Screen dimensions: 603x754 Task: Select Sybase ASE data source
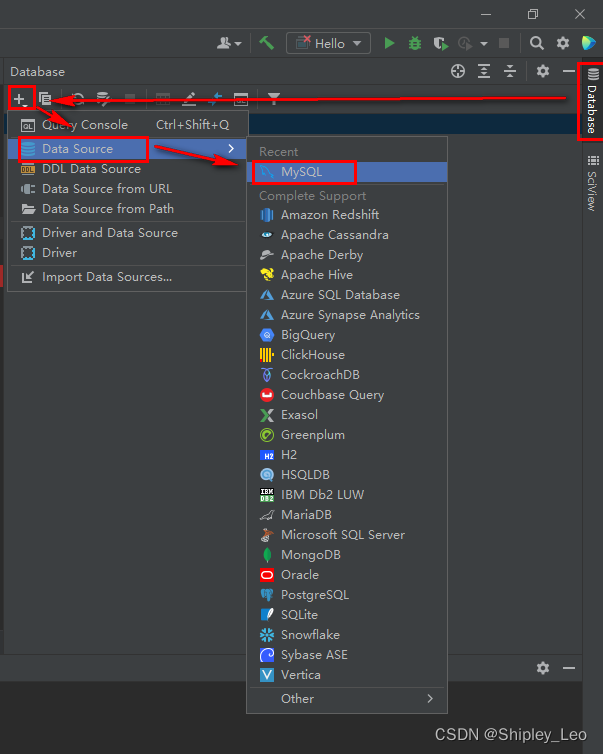[347, 655]
